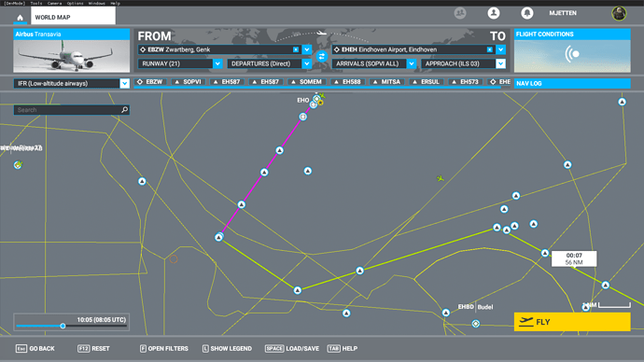This screenshot has width=644, height=362.
Task: Open the IFR Low-altitude airways dropdown
Action: 125,83
